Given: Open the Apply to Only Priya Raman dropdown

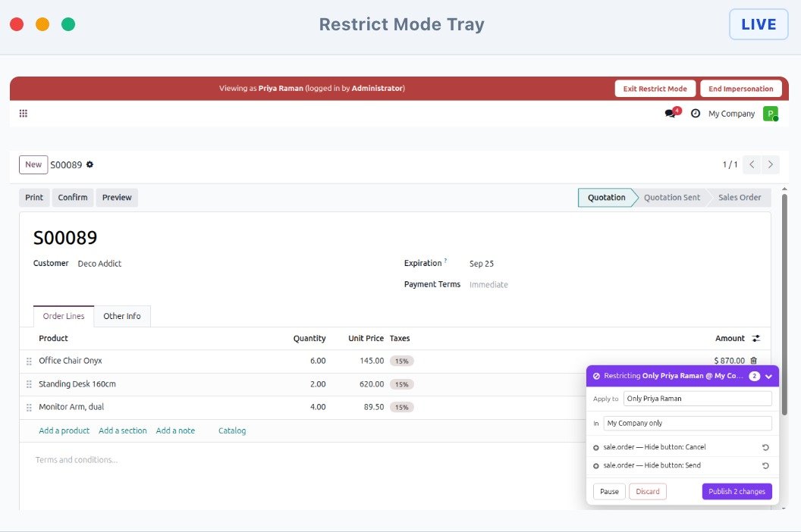Looking at the screenshot, I should (697, 398).
